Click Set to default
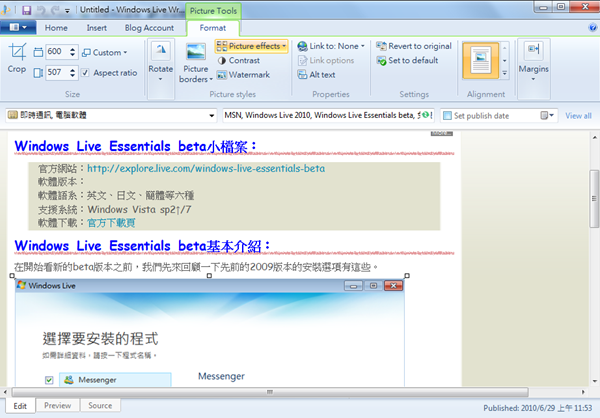The height and width of the screenshot is (418, 600). tap(408, 60)
